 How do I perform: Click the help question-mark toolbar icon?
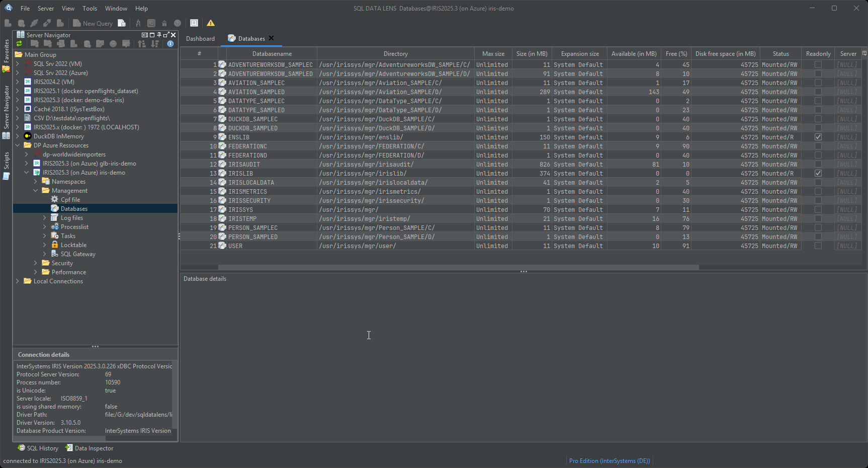tap(178, 23)
